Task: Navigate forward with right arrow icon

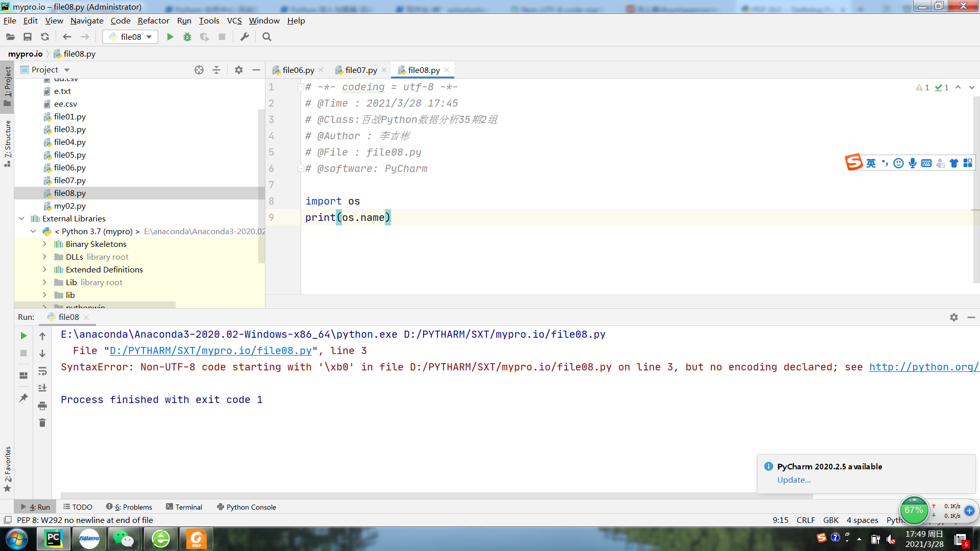Action: click(x=85, y=37)
